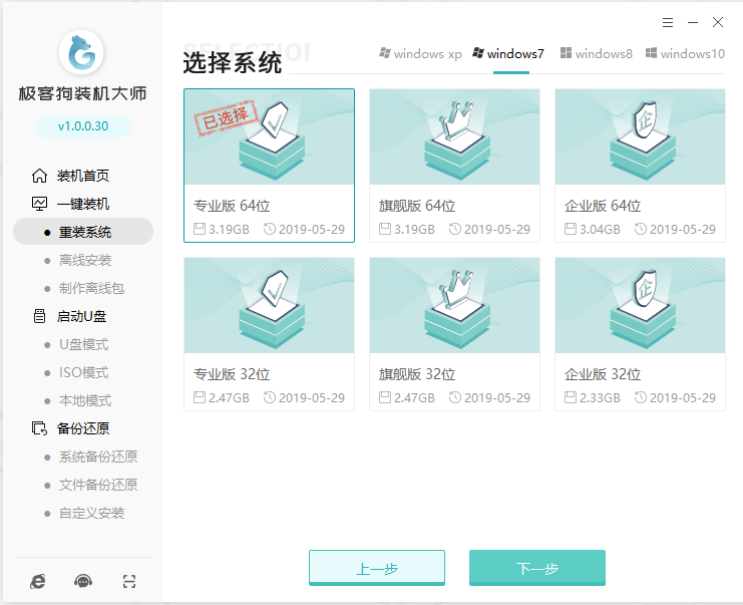The width and height of the screenshot is (743, 605).
Task: Select the 旗舰版 64位 system card
Action: click(454, 165)
